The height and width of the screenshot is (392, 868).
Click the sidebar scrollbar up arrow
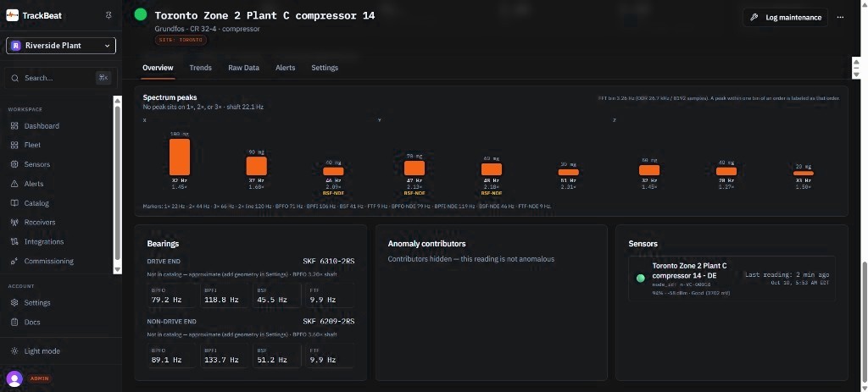(117, 100)
